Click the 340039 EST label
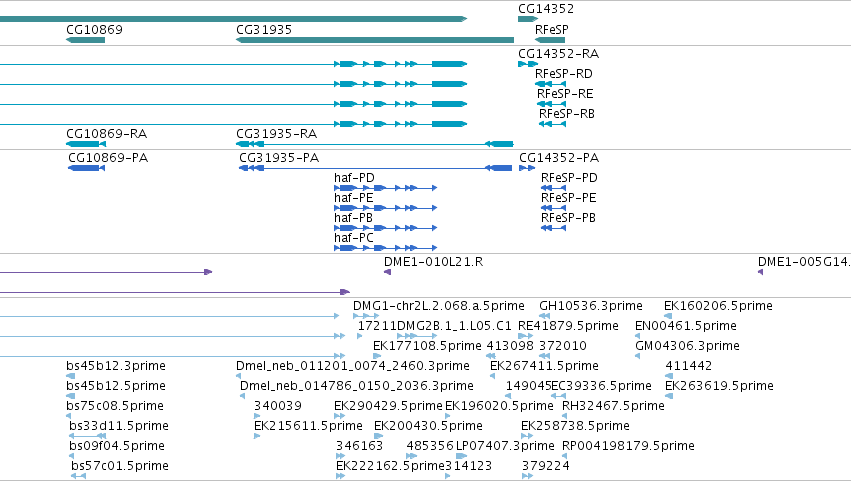 pos(278,406)
